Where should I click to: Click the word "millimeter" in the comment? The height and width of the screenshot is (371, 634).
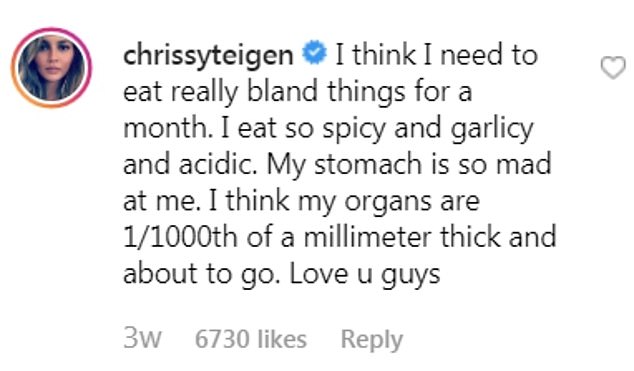[x=367, y=237]
